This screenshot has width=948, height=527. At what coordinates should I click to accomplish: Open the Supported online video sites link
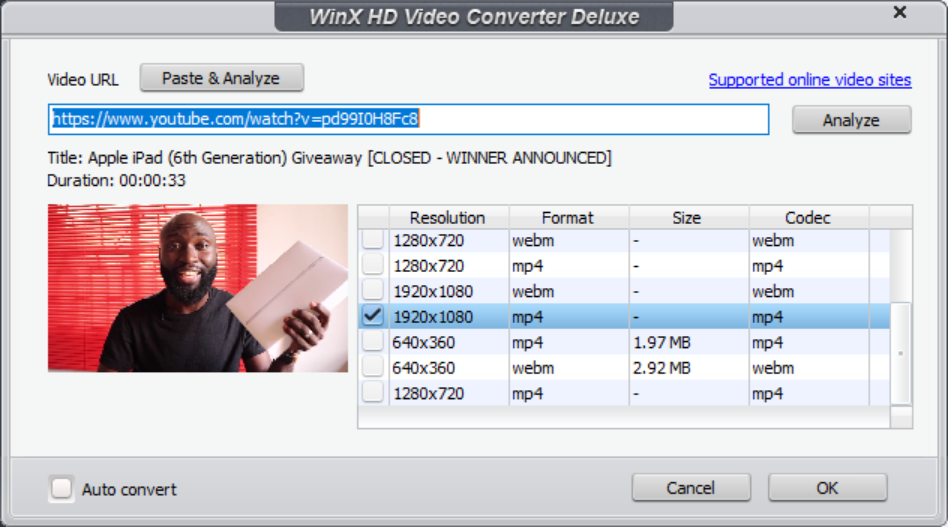pyautogui.click(x=810, y=80)
